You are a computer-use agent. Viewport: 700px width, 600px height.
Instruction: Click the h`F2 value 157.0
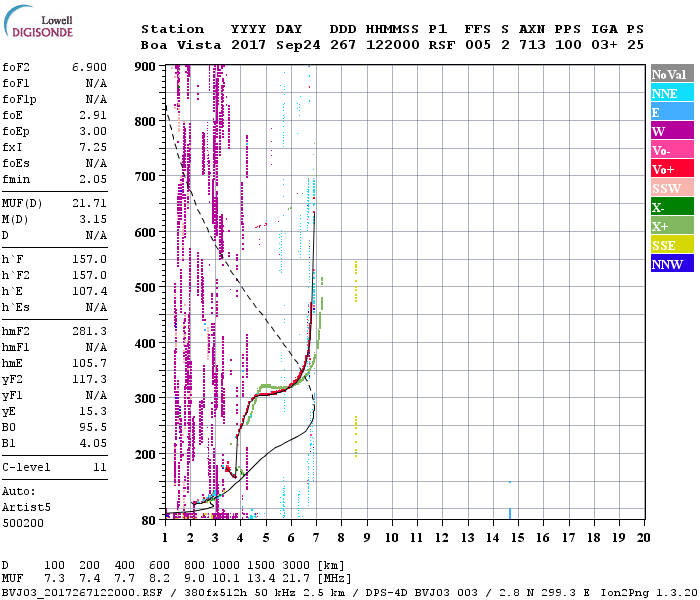[89, 275]
